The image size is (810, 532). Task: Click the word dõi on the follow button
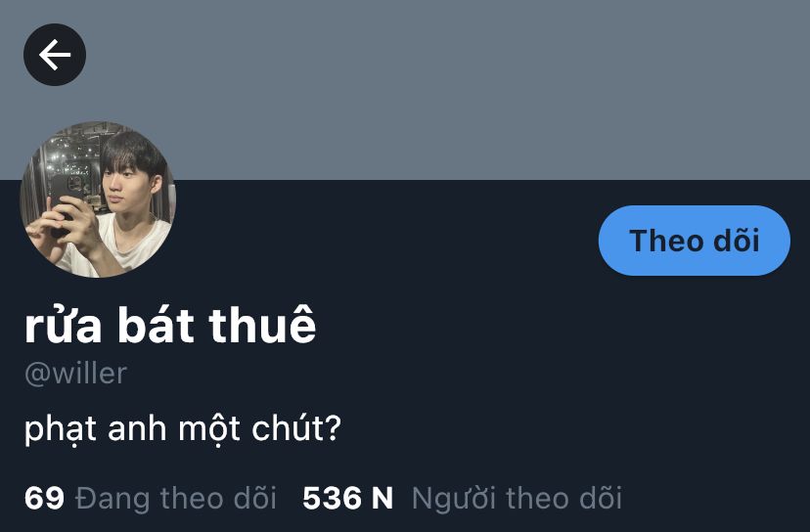[x=736, y=241]
